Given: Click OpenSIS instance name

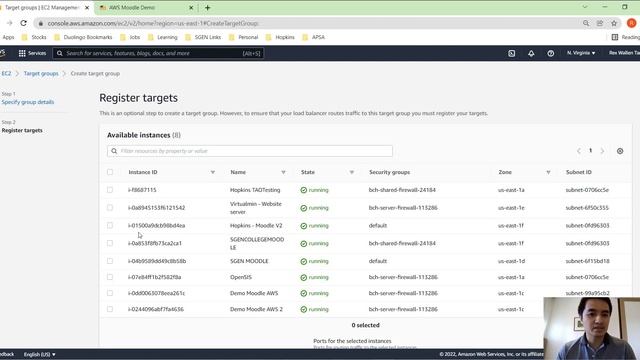Looking at the screenshot, I should (241, 277).
